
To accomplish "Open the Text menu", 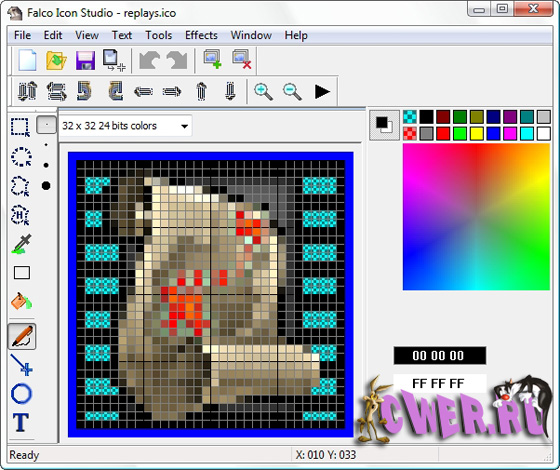I will click(122, 35).
